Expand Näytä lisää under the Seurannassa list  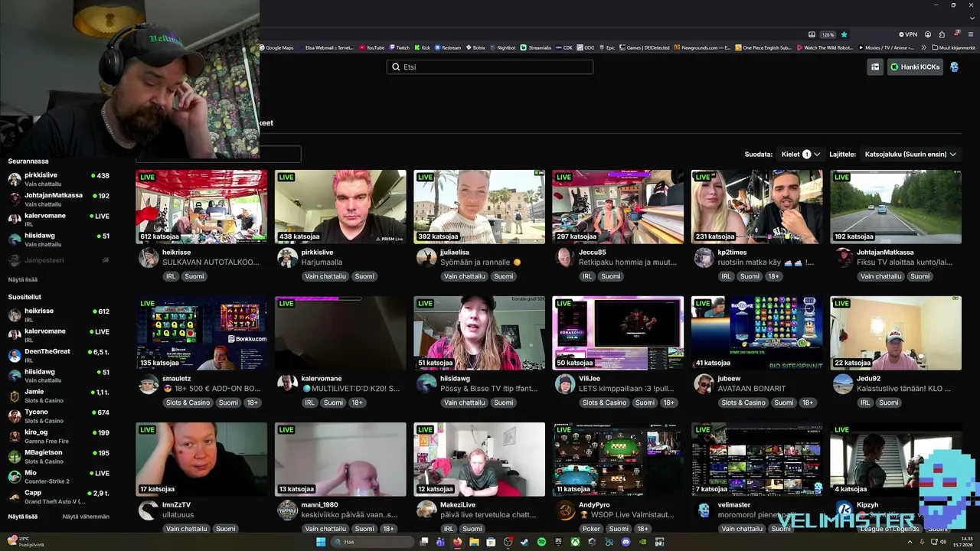point(23,279)
